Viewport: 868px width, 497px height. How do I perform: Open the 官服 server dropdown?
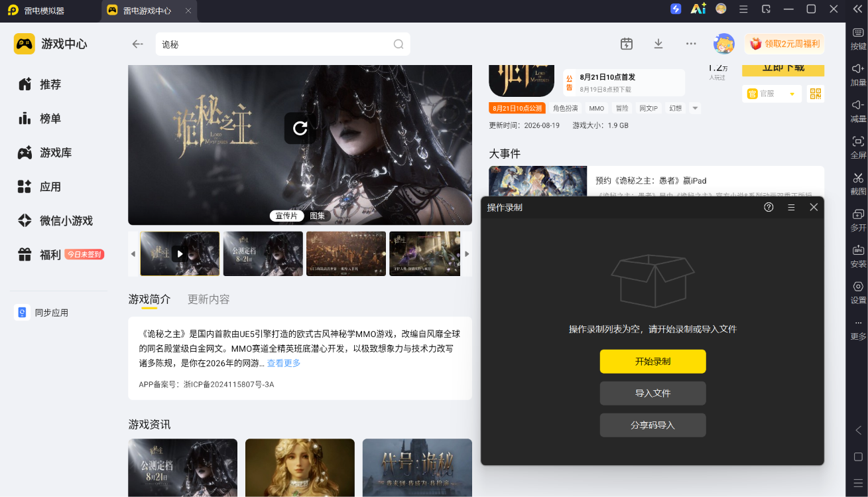coord(772,94)
